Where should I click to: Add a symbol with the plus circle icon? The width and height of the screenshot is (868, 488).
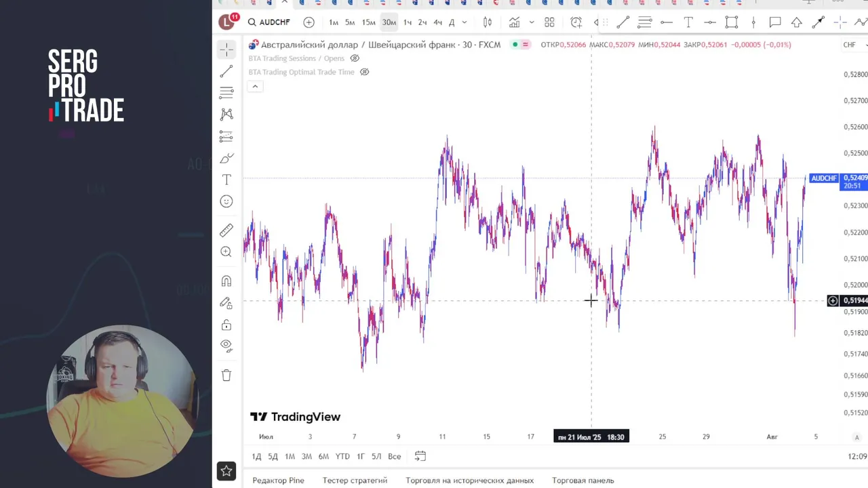click(309, 22)
